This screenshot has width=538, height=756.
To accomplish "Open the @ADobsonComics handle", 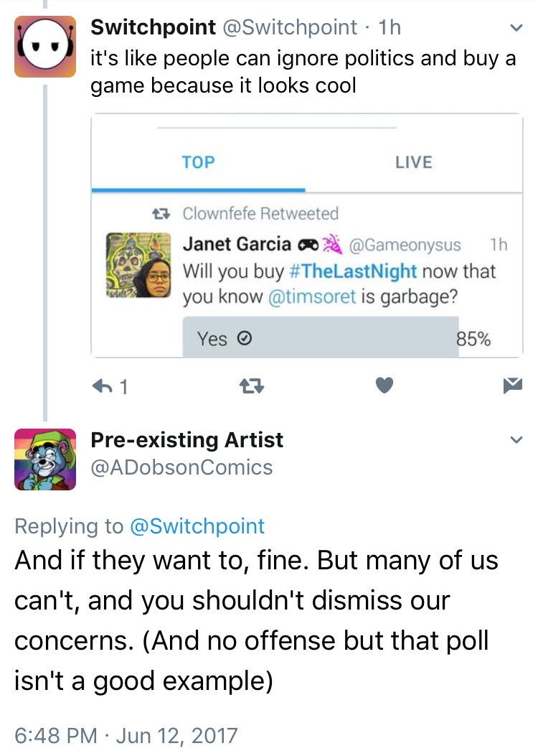I will click(181, 467).
